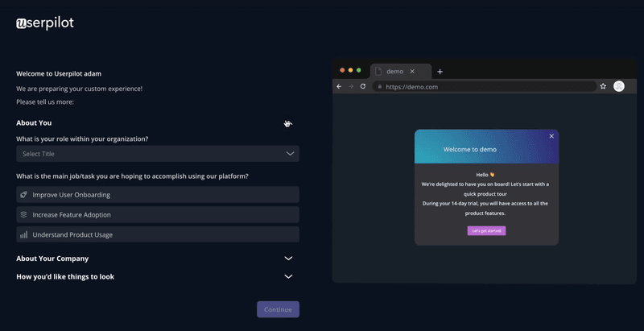Click the bar chart icon beside Understand Product Usage
The height and width of the screenshot is (331, 644).
pos(24,234)
